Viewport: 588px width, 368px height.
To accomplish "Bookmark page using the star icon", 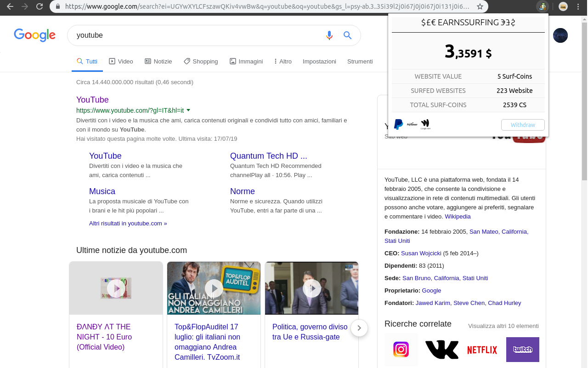I will (480, 6).
